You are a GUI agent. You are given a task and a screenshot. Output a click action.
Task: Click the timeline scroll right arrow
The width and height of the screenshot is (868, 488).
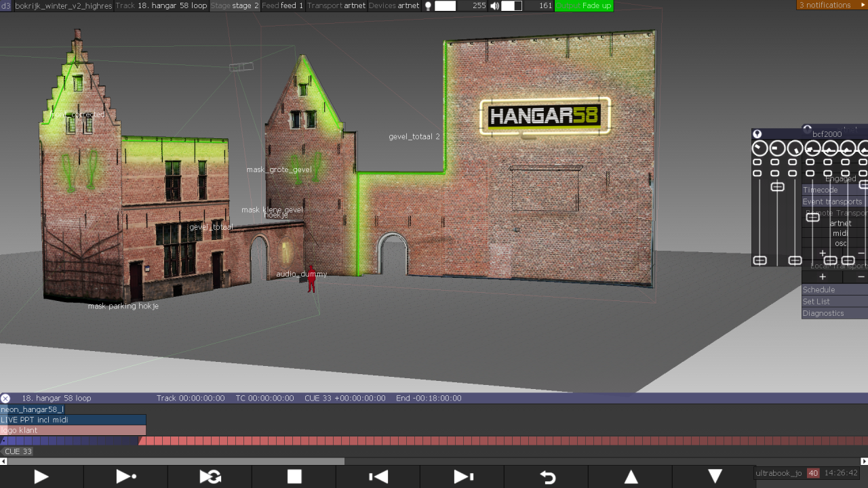865,462
